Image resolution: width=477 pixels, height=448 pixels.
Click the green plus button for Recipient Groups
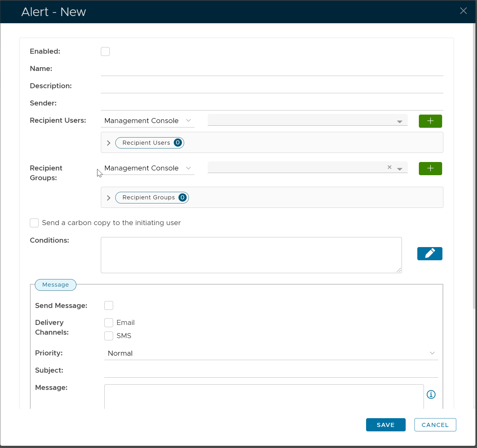coord(430,169)
